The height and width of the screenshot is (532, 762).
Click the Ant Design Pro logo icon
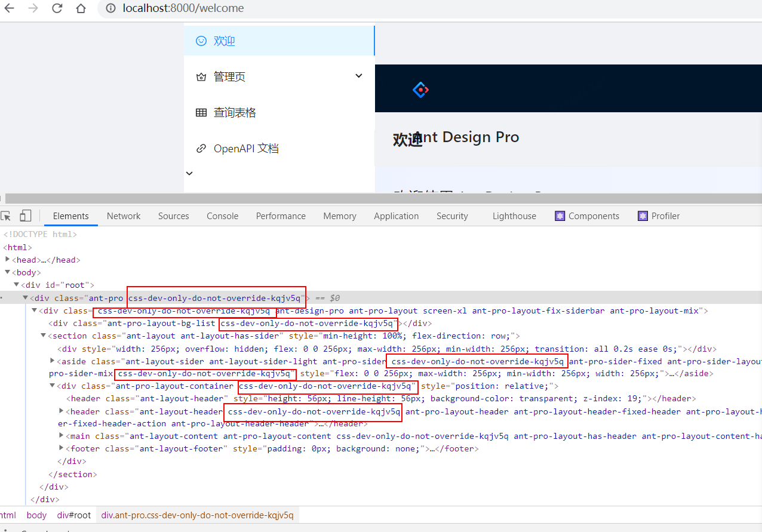click(421, 90)
